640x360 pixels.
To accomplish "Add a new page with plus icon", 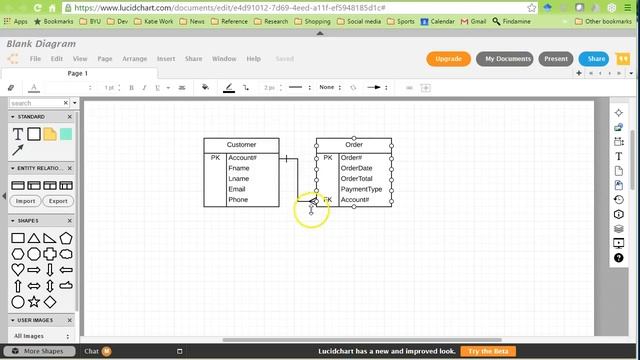I will point(579,73).
